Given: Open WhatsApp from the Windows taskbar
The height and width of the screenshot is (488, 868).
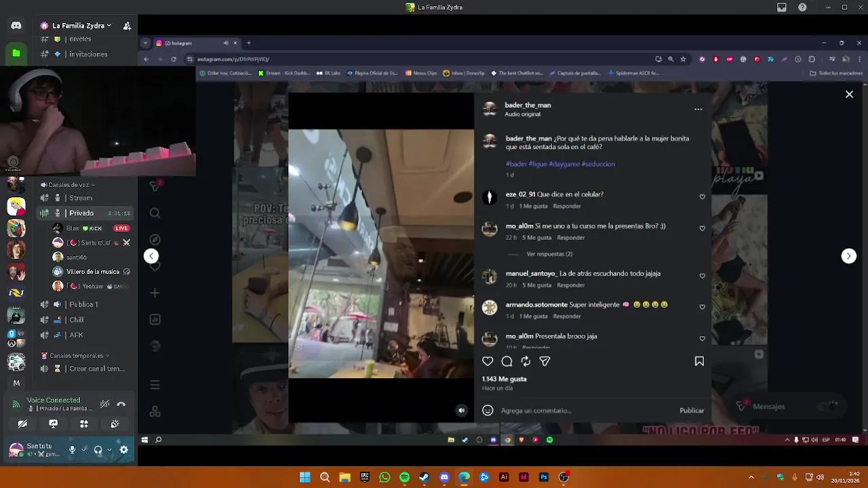Looking at the screenshot, I should pos(385,477).
